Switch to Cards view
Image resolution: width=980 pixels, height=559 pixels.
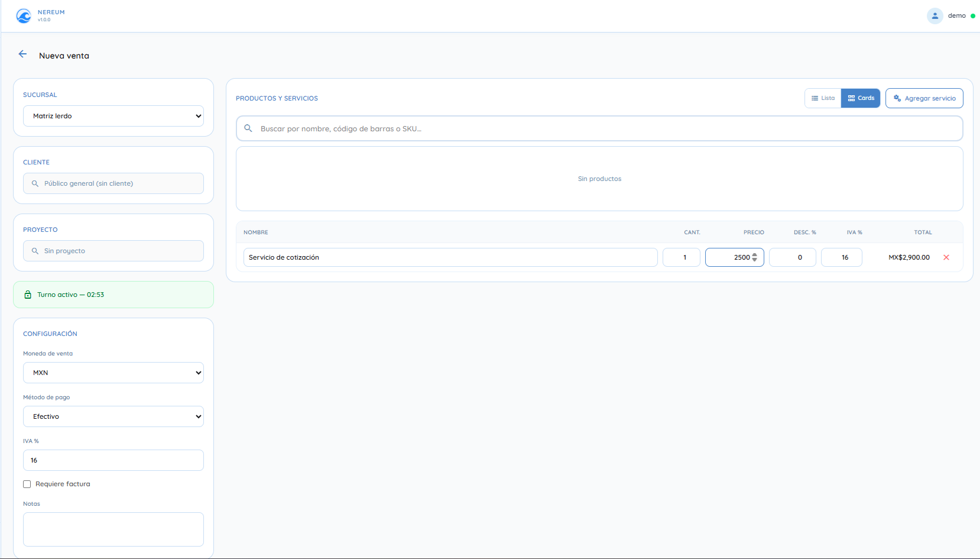(x=861, y=98)
